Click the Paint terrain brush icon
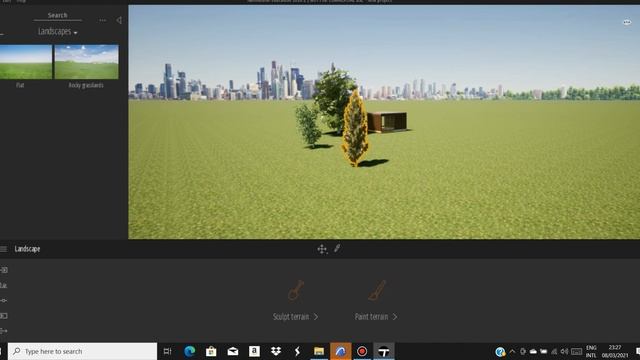Image resolution: width=640 pixels, height=360 pixels. (x=376, y=290)
